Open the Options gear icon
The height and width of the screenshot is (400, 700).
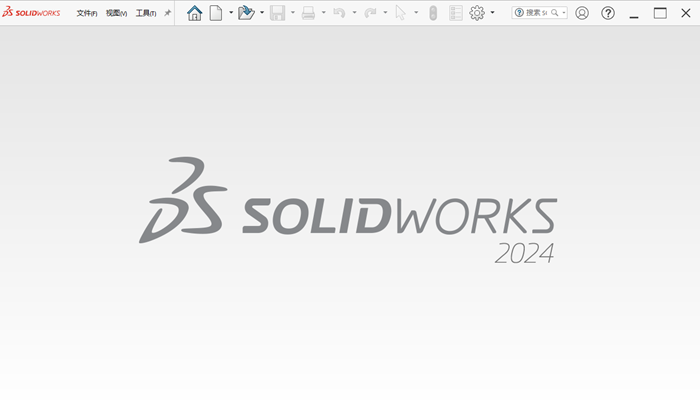click(x=477, y=13)
